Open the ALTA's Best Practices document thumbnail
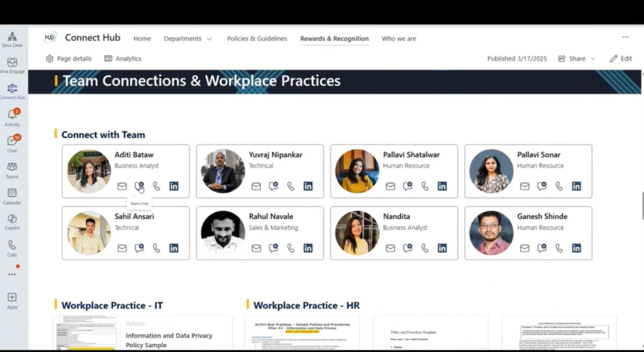Screen dimensions: 644x352 [x=302, y=332]
